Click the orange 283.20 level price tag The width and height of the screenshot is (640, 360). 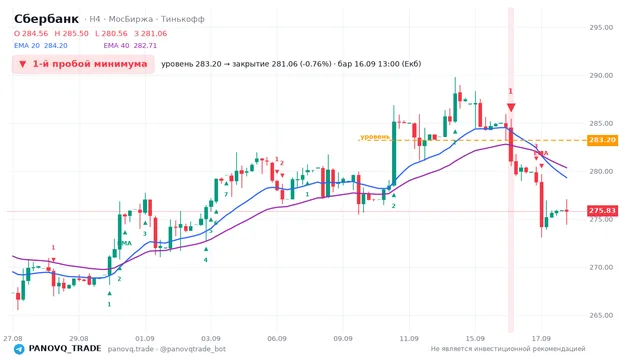pyautogui.click(x=602, y=140)
